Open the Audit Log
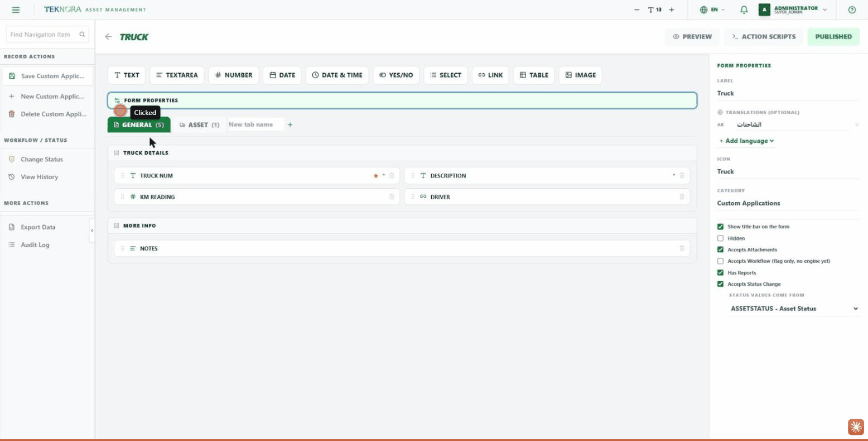 (47, 245)
